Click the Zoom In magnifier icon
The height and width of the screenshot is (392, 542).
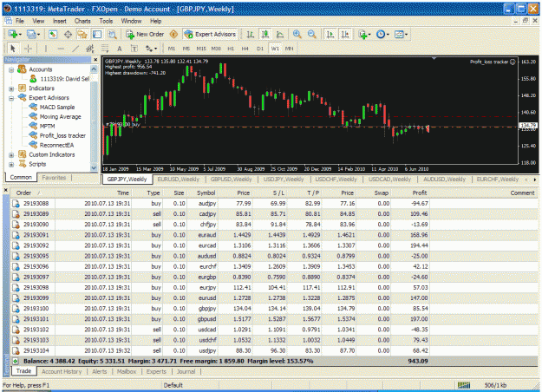[x=297, y=34]
